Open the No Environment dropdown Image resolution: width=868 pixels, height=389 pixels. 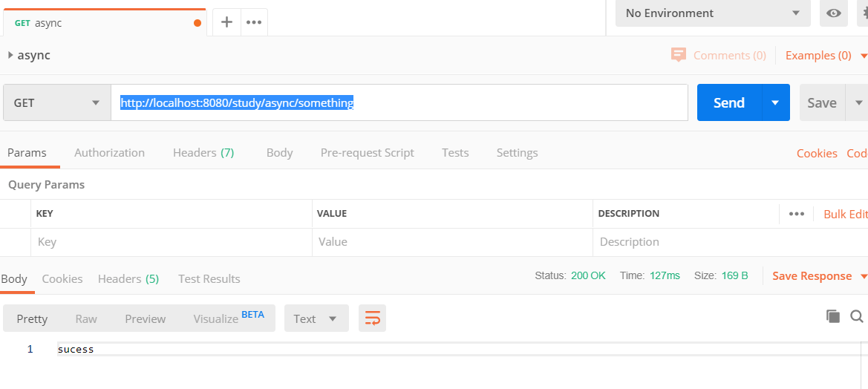(x=713, y=13)
